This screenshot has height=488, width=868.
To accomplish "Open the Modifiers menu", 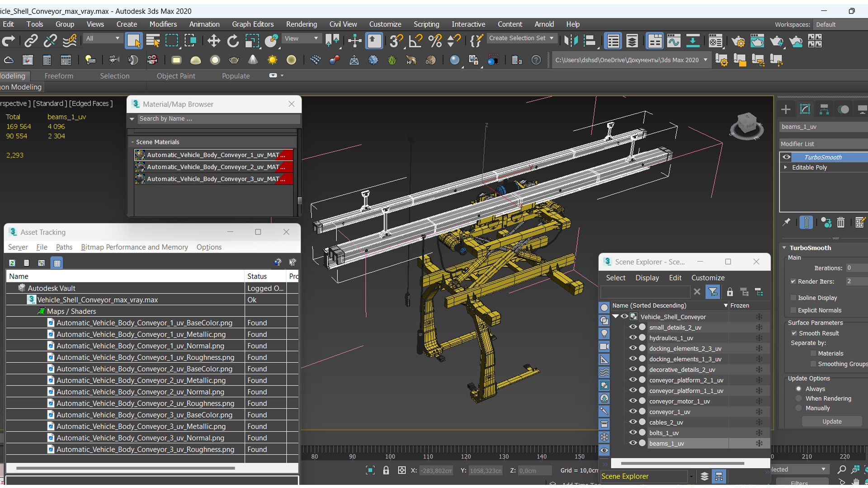I will pyautogui.click(x=163, y=24).
